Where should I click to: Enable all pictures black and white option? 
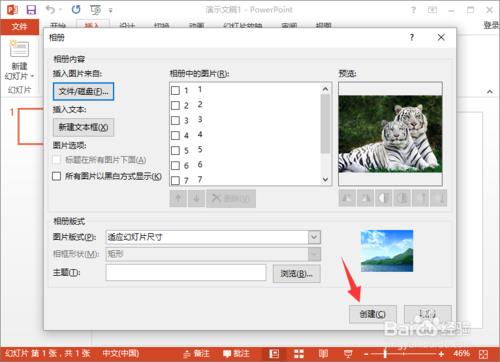coord(57,176)
